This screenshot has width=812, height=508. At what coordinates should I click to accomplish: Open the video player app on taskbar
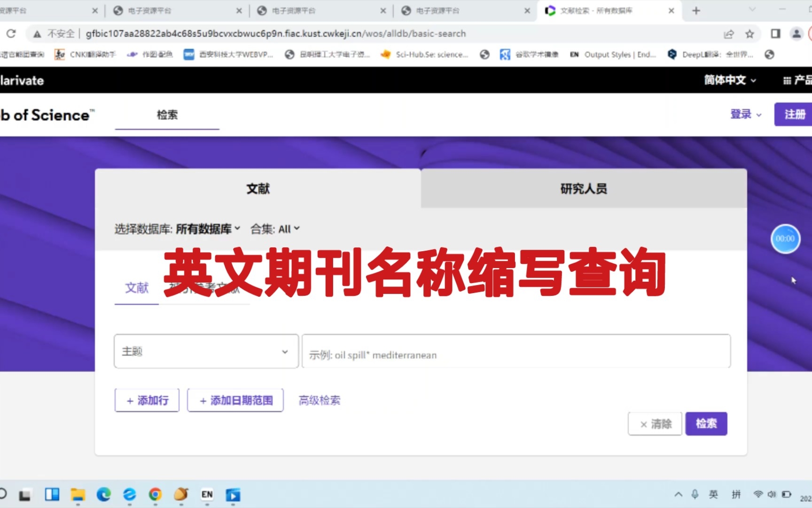pyautogui.click(x=233, y=495)
